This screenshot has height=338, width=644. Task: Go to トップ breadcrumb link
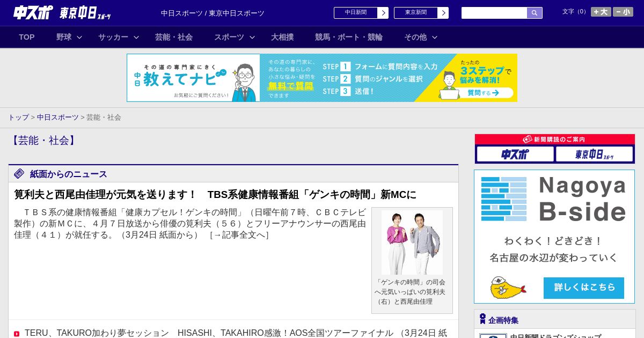point(18,117)
